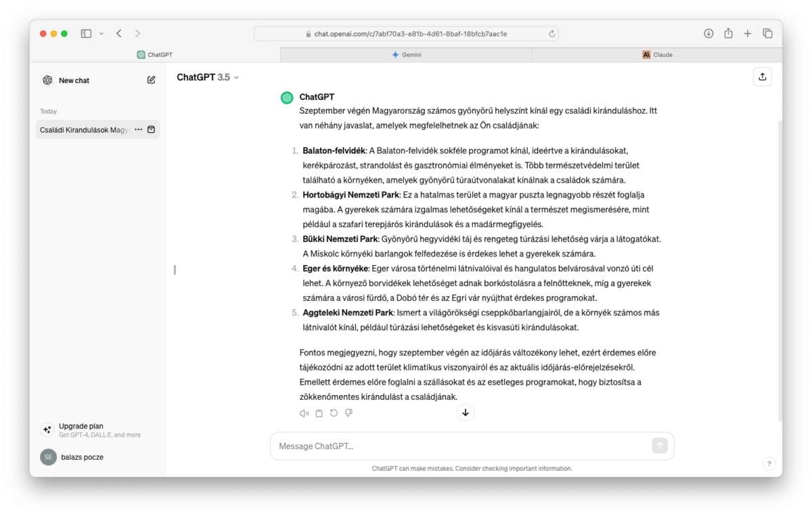Reload the page in Safari
812x516 pixels.
(552, 33)
